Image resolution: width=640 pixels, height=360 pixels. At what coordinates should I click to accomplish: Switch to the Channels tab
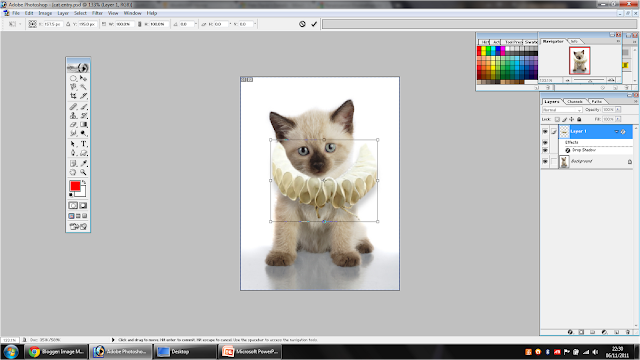575,101
